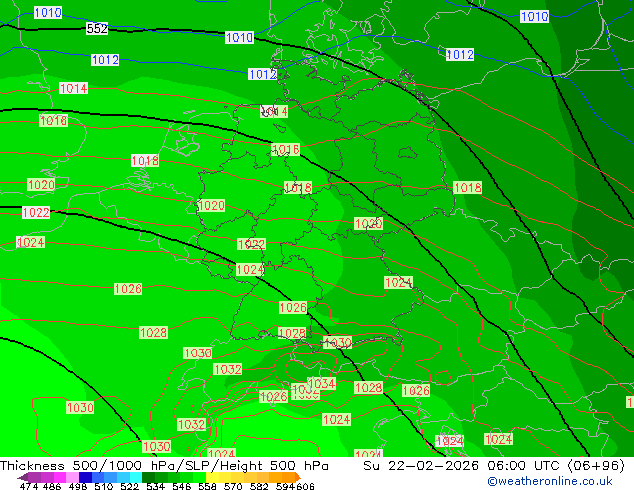Click the 1020 label at far left edge
Image resolution: width=634 pixels, height=490 pixels.
tap(41, 185)
